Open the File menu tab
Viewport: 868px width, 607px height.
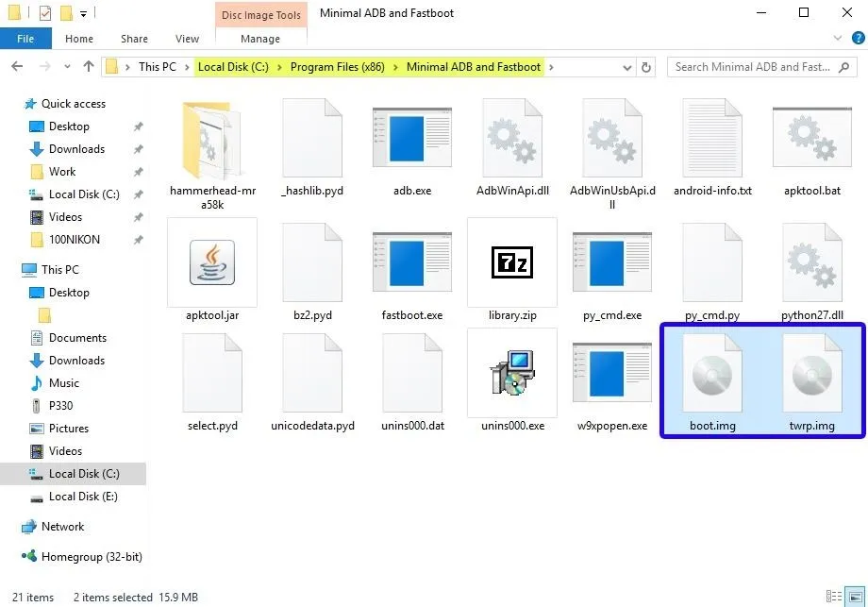pyautogui.click(x=25, y=39)
